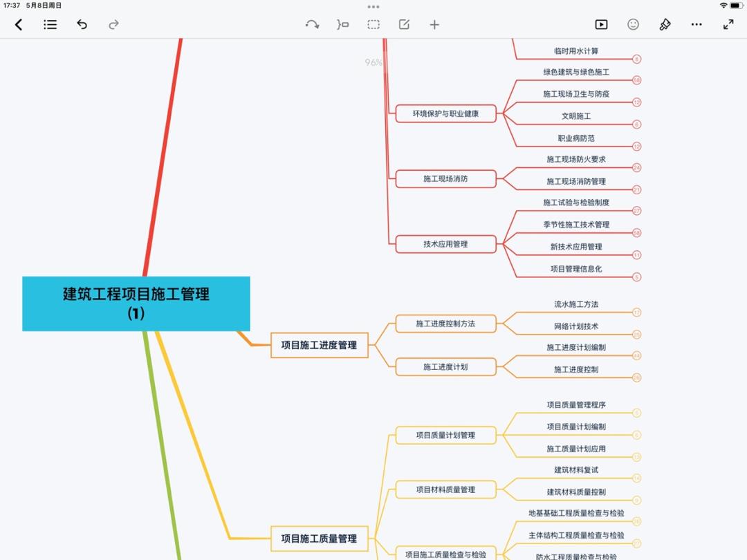This screenshot has width=747, height=560.
Task: Redo the last edit
Action: (113, 24)
